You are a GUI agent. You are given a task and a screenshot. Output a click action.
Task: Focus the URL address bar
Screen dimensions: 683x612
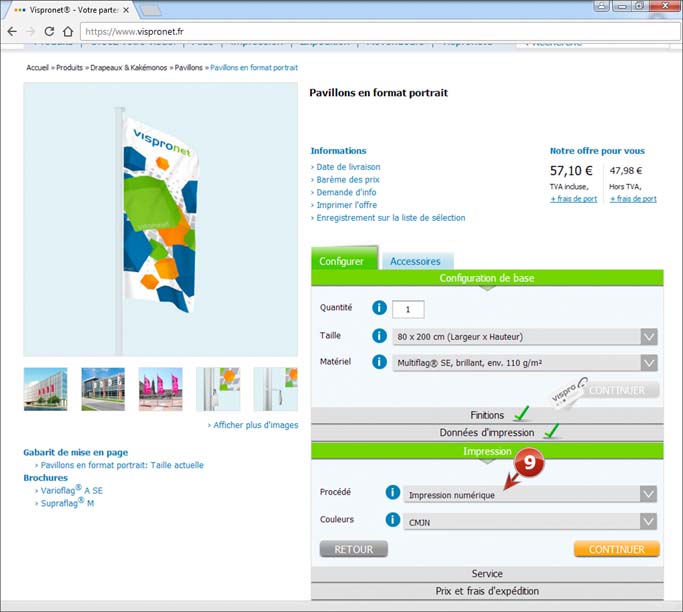[x=380, y=32]
